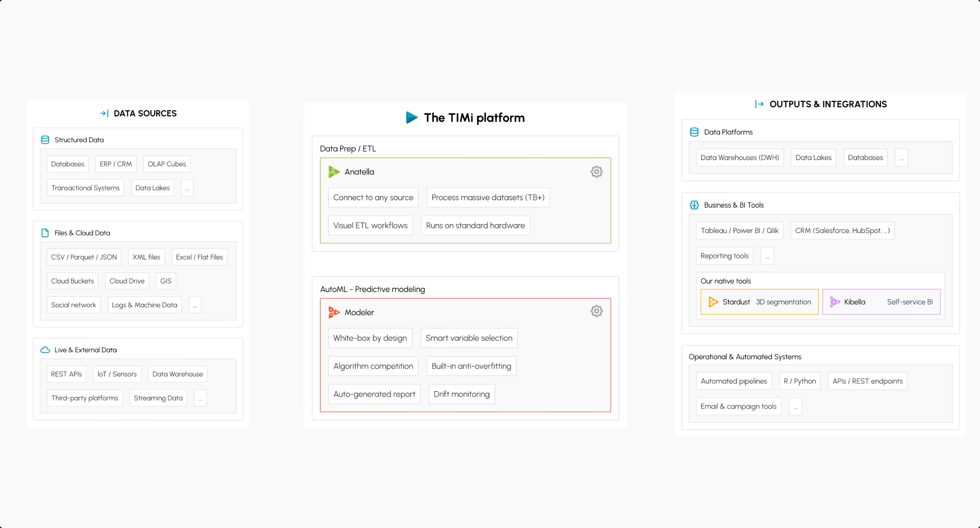
Task: Click the Cloud Buckets chip
Action: pyautogui.click(x=72, y=281)
